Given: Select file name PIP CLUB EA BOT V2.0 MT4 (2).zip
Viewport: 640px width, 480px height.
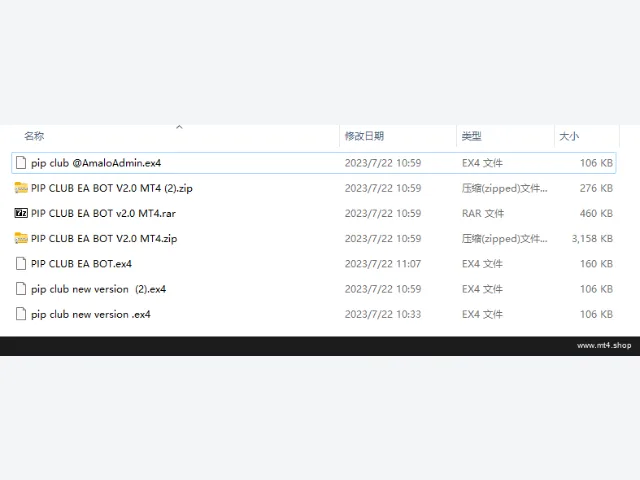Looking at the screenshot, I should (112, 188).
